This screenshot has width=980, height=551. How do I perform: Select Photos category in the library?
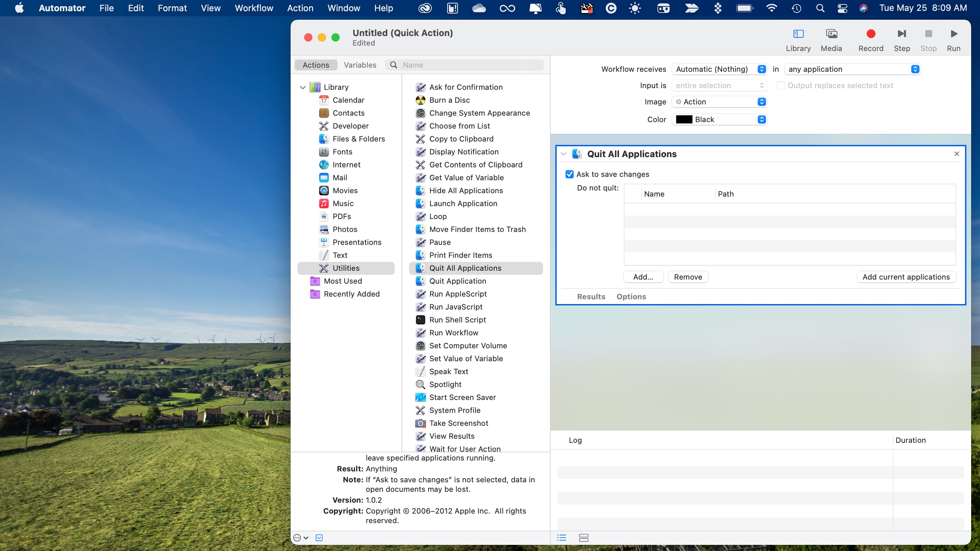pyautogui.click(x=345, y=229)
